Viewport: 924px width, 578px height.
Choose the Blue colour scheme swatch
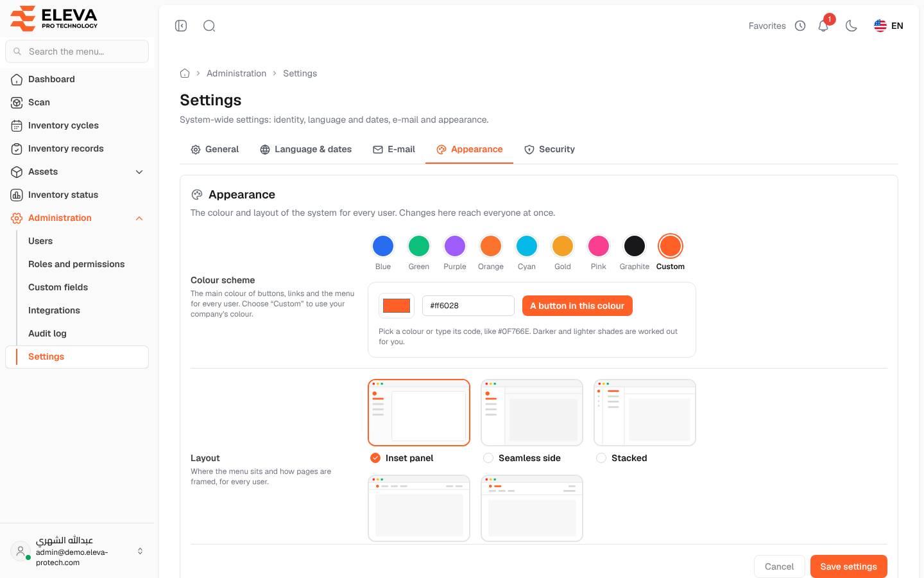(x=383, y=246)
